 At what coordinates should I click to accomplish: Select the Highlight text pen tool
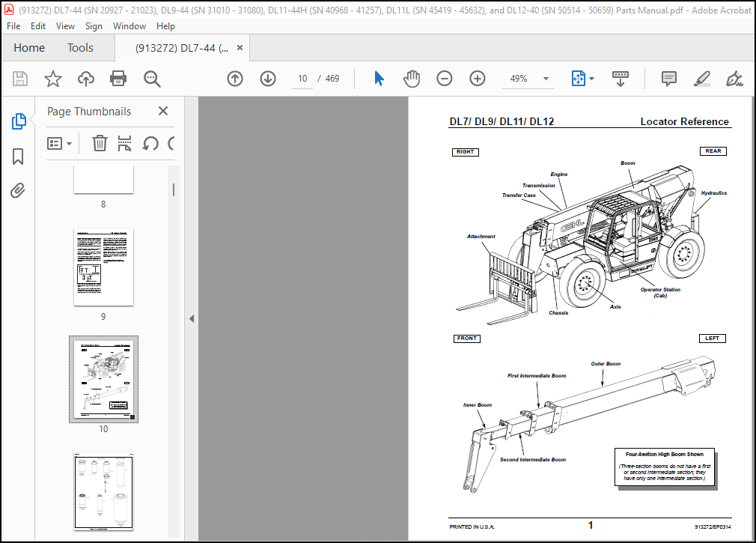tap(701, 79)
